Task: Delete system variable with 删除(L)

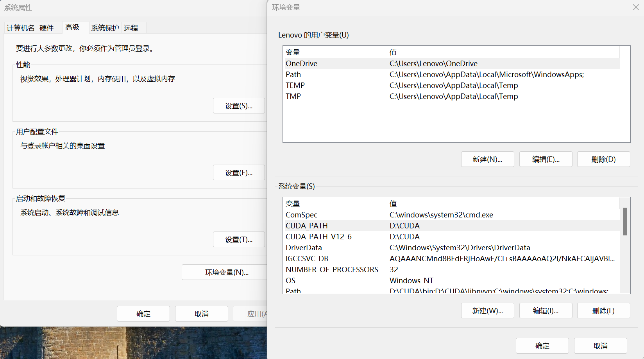Action: [604, 311]
